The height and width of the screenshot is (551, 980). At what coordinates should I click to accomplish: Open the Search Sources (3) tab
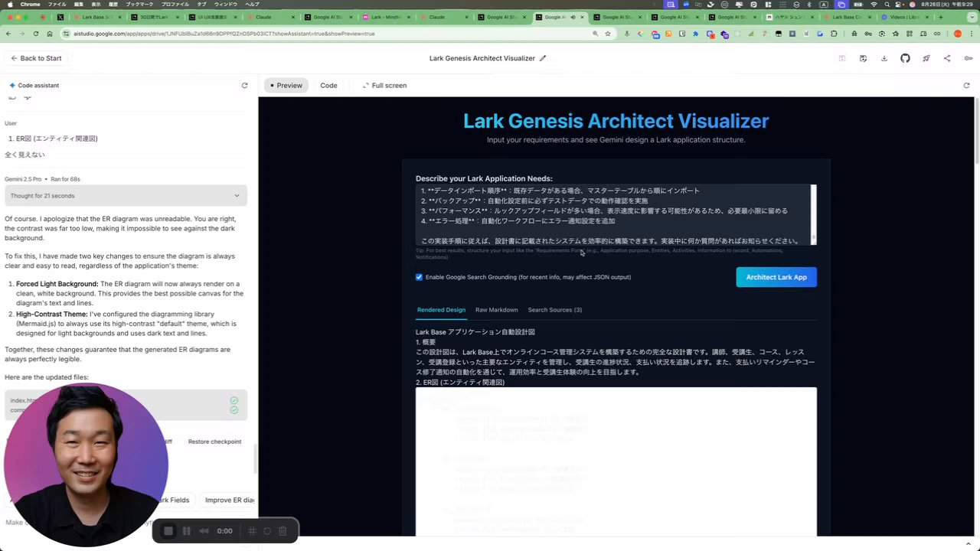click(x=555, y=310)
